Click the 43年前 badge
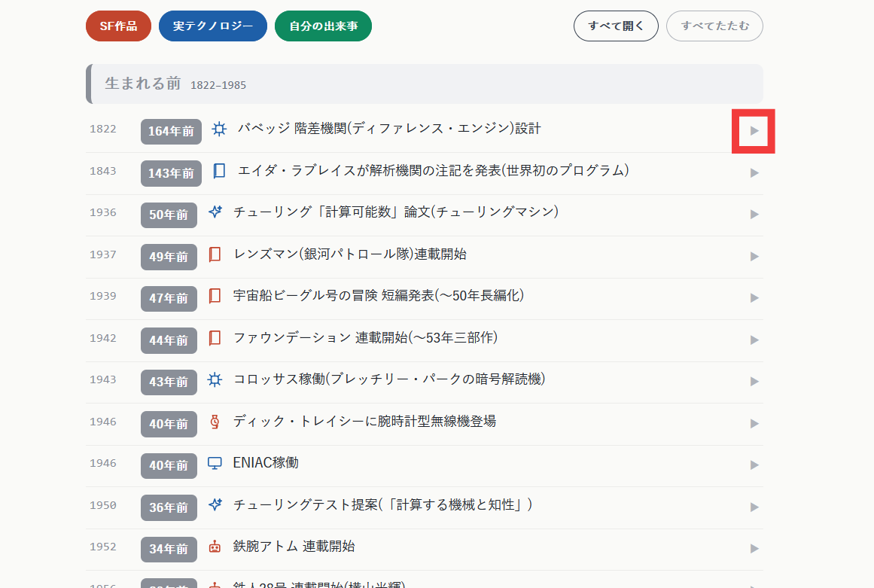Image resolution: width=874 pixels, height=588 pixels. (x=169, y=382)
